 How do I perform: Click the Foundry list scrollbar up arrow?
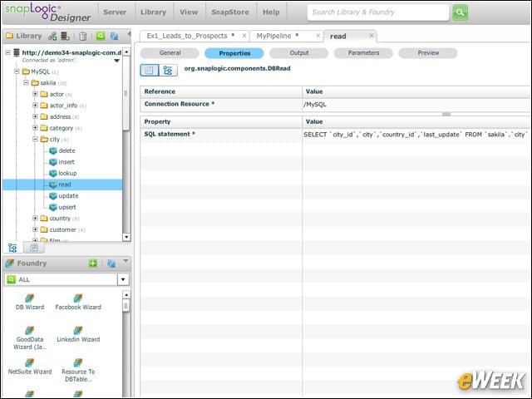[126, 294]
